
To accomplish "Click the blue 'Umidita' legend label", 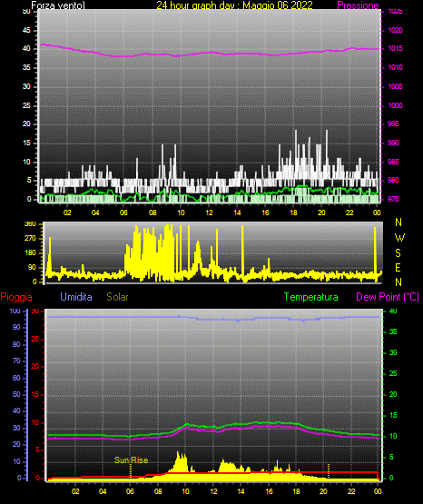I will (76, 297).
